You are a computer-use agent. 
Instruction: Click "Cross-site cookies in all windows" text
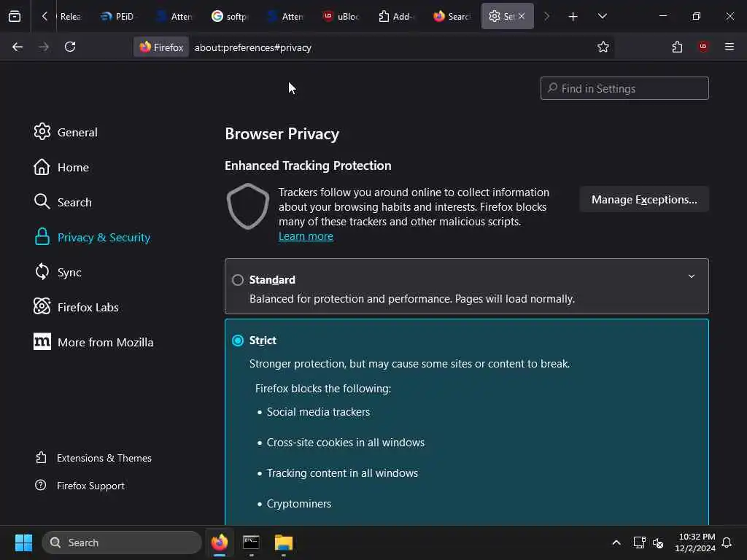click(x=345, y=443)
